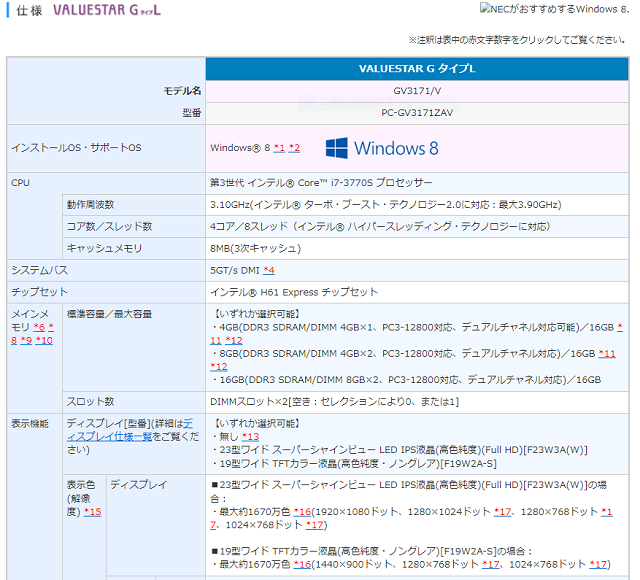Click the VALUESTAR G タイプL blue column header
Viewport: 640px width, 580px height.
coord(417,69)
